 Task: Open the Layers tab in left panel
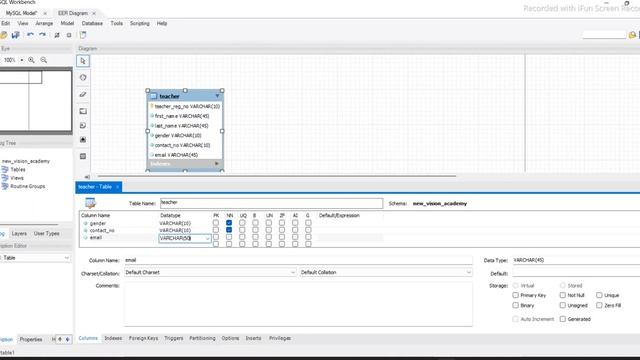[x=19, y=233]
